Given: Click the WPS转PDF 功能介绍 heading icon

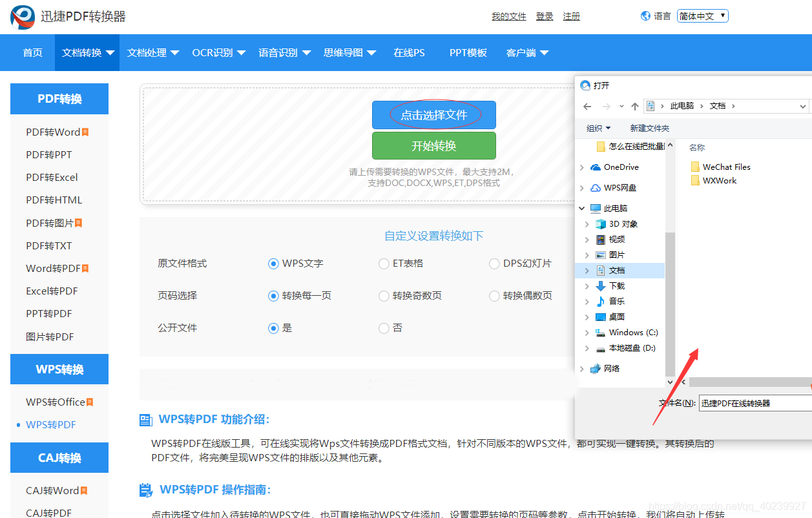Looking at the screenshot, I should (x=146, y=420).
